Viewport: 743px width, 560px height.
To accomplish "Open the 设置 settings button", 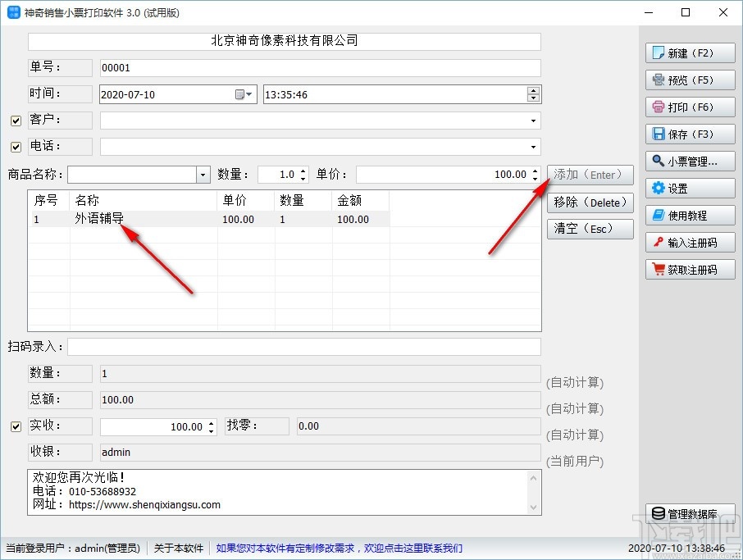I will point(690,188).
